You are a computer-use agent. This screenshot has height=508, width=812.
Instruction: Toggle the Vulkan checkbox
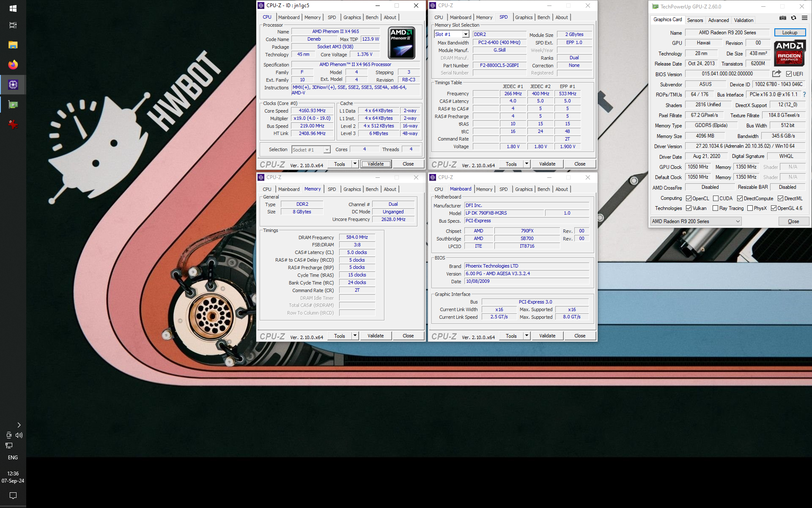(x=689, y=208)
